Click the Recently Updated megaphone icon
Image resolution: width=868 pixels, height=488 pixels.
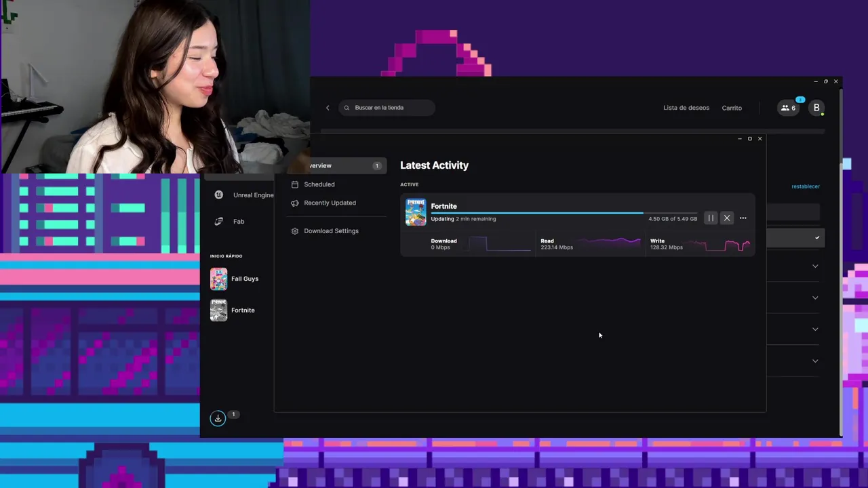294,203
